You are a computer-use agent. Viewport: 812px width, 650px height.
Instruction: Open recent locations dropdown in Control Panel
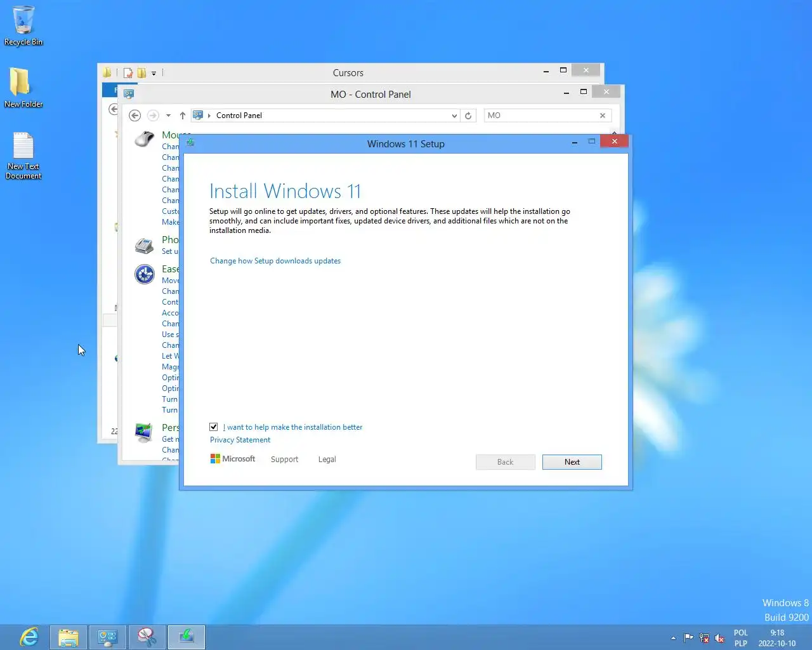[x=168, y=116]
